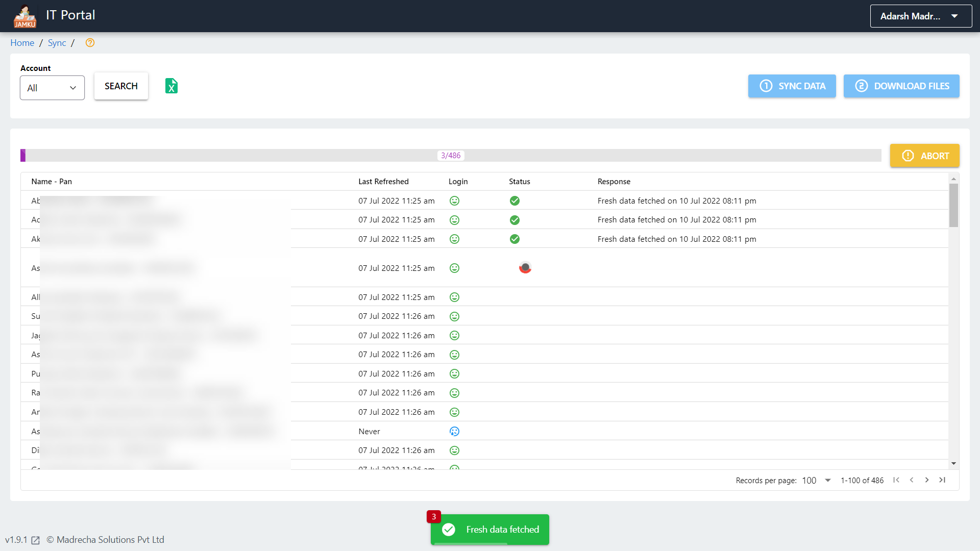This screenshot has width=980, height=551.
Task: Click 07 Jul 2022 11:26 am on the row starting Di
Action: click(397, 450)
